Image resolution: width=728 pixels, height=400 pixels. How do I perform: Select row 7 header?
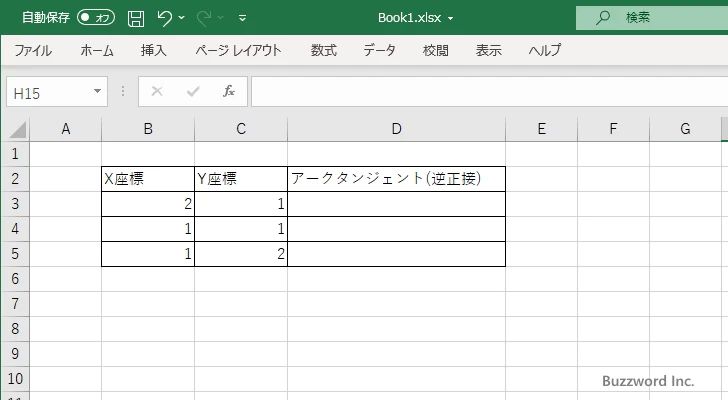click(15, 304)
